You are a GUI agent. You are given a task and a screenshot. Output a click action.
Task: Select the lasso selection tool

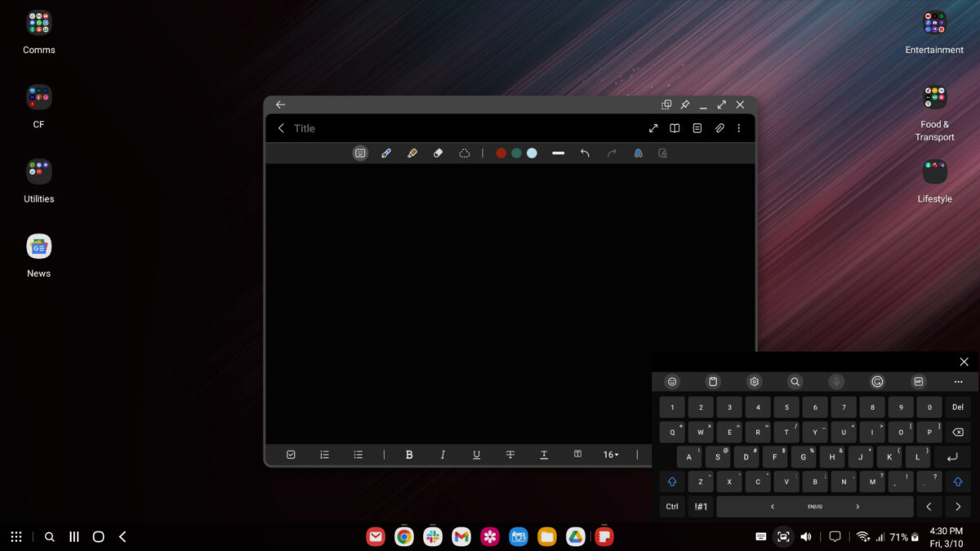(x=465, y=153)
